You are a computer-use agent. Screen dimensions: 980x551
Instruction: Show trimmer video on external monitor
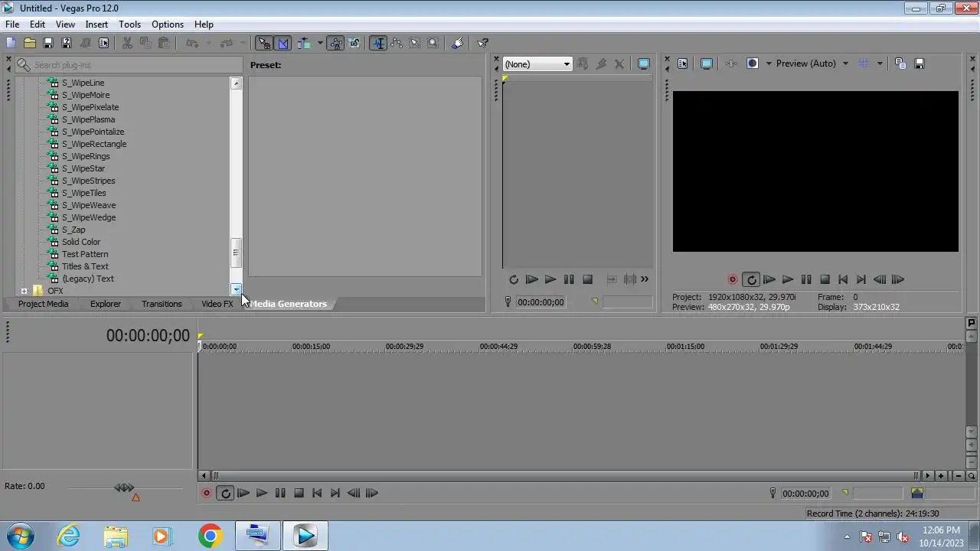(x=644, y=64)
